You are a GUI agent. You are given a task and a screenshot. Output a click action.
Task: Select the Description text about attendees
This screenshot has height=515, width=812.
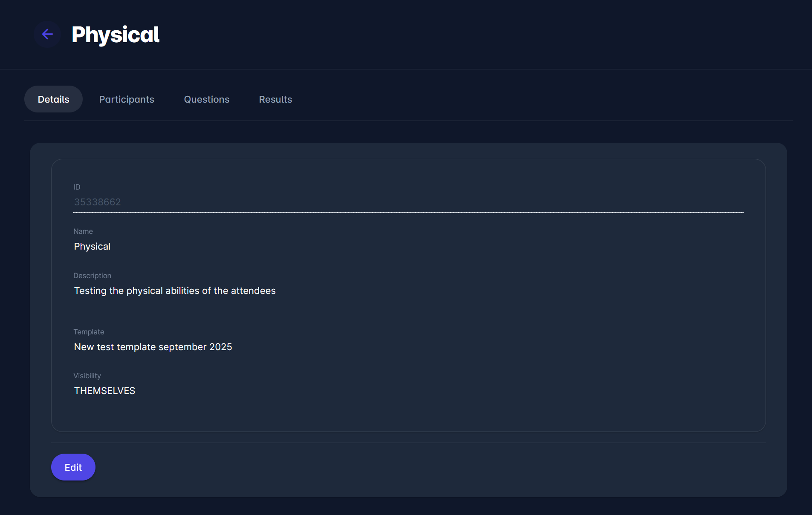coord(175,291)
